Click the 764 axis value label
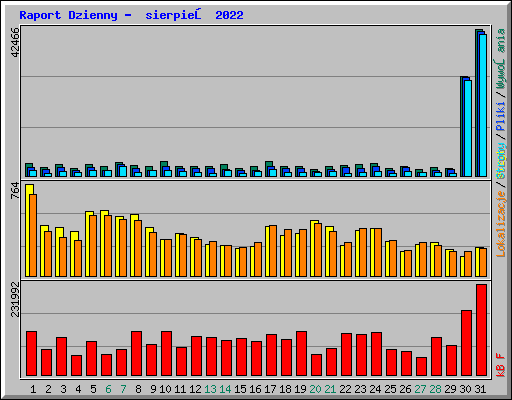Screen dimensions: 512x400 [15, 191]
